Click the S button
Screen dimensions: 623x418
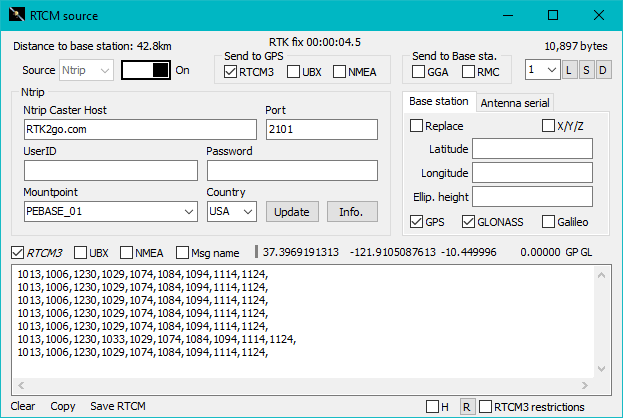coord(586,70)
